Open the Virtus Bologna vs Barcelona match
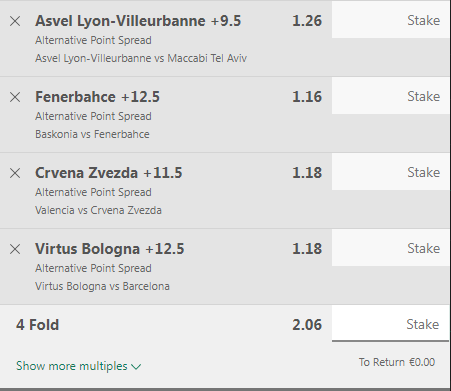Viewport: 451px width, 391px height. (102, 286)
